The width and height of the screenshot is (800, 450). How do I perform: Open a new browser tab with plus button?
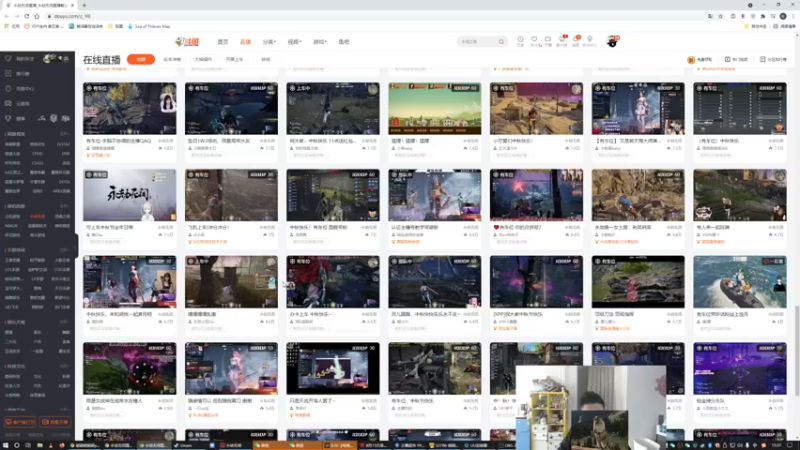coord(84,5)
